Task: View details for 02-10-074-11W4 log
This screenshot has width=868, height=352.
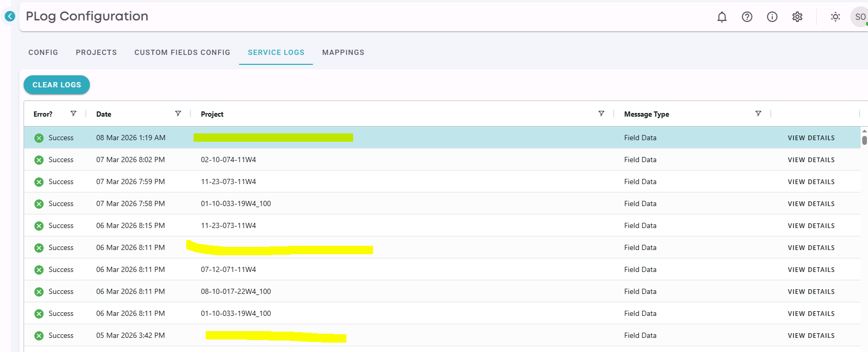Action: [811, 160]
